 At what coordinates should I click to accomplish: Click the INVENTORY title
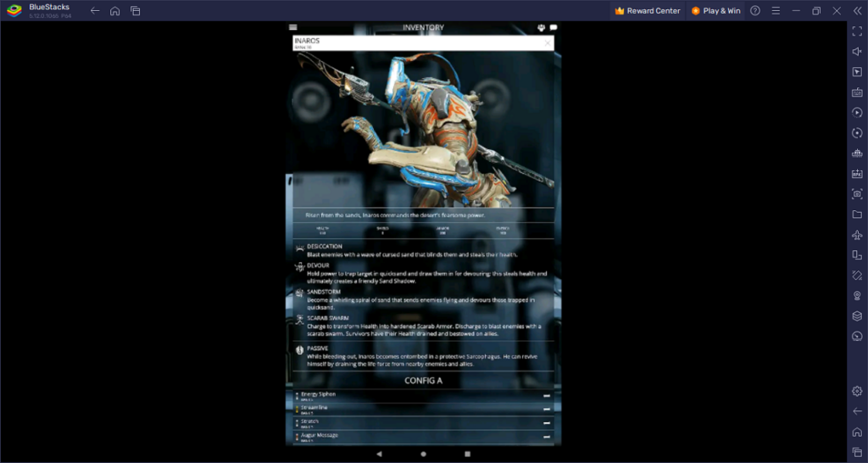(424, 27)
